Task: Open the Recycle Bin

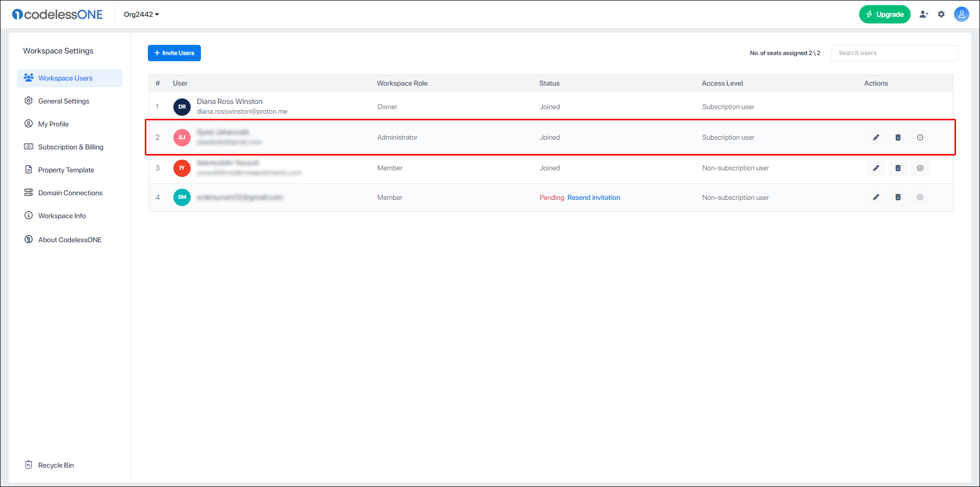Action: pos(56,465)
